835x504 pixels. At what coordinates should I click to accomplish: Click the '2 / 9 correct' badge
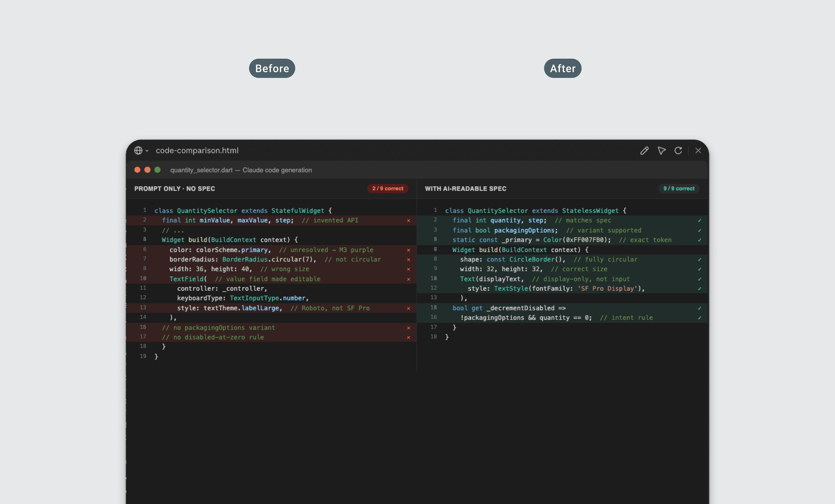point(388,189)
